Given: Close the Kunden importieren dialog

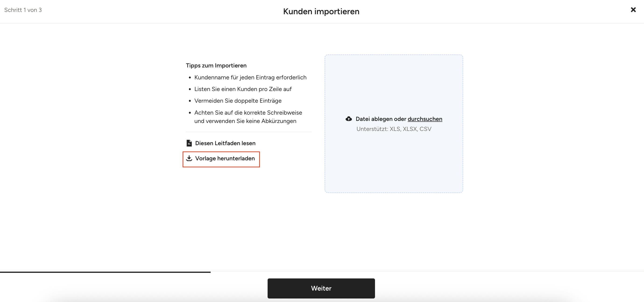Looking at the screenshot, I should (633, 10).
